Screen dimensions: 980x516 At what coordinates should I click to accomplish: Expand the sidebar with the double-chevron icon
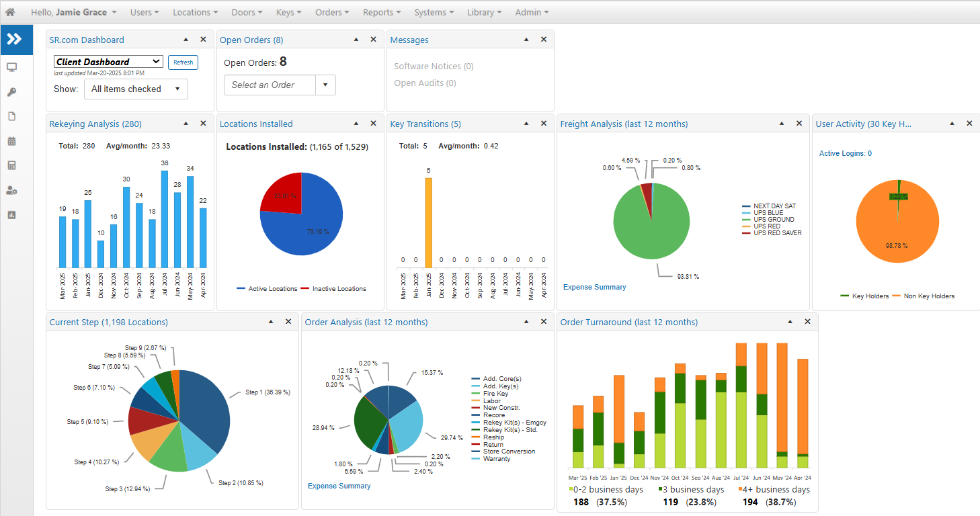tap(14, 40)
